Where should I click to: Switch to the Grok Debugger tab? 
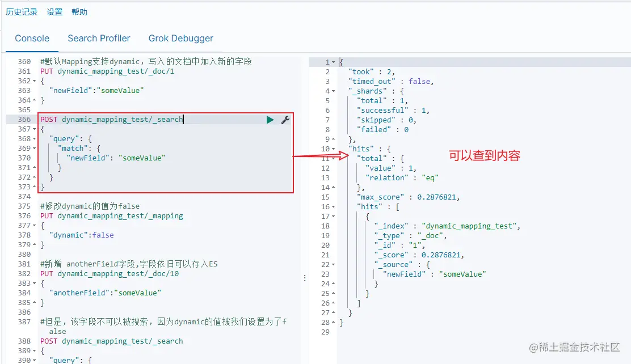click(180, 38)
